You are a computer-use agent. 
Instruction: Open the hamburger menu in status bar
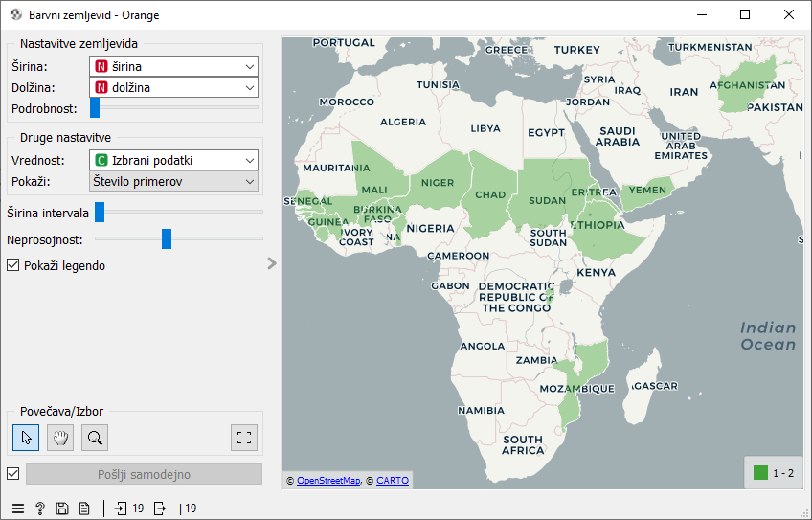click(x=18, y=509)
